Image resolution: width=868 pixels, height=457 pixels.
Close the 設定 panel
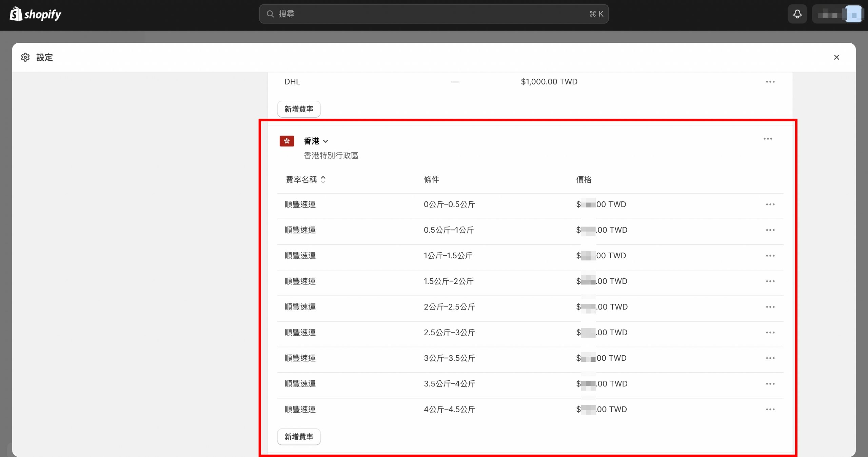coord(836,57)
